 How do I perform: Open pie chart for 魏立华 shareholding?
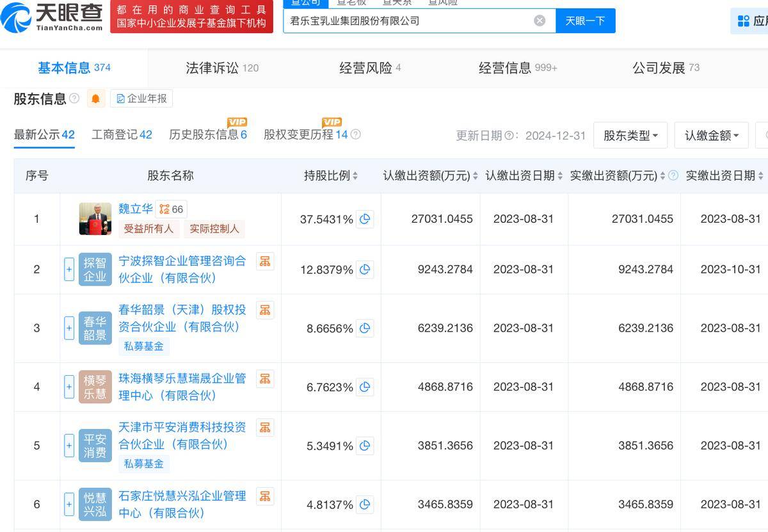[x=365, y=219]
